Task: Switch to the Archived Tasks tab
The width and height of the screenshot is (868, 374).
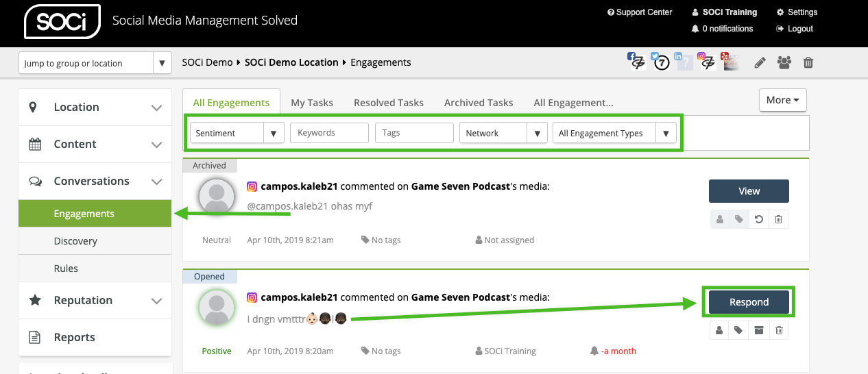Action: point(479,103)
